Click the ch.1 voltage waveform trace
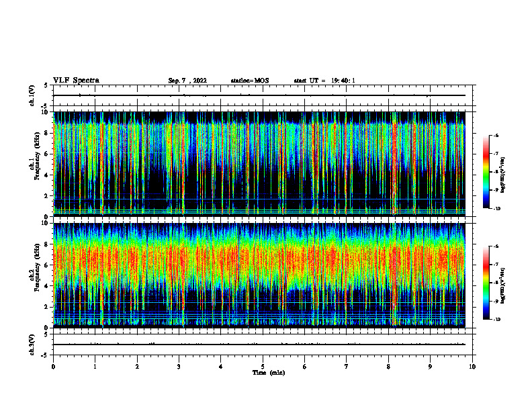 coord(259,95)
